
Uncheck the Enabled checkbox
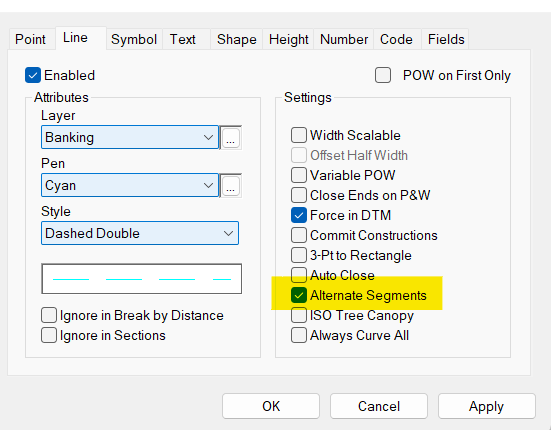[33, 75]
